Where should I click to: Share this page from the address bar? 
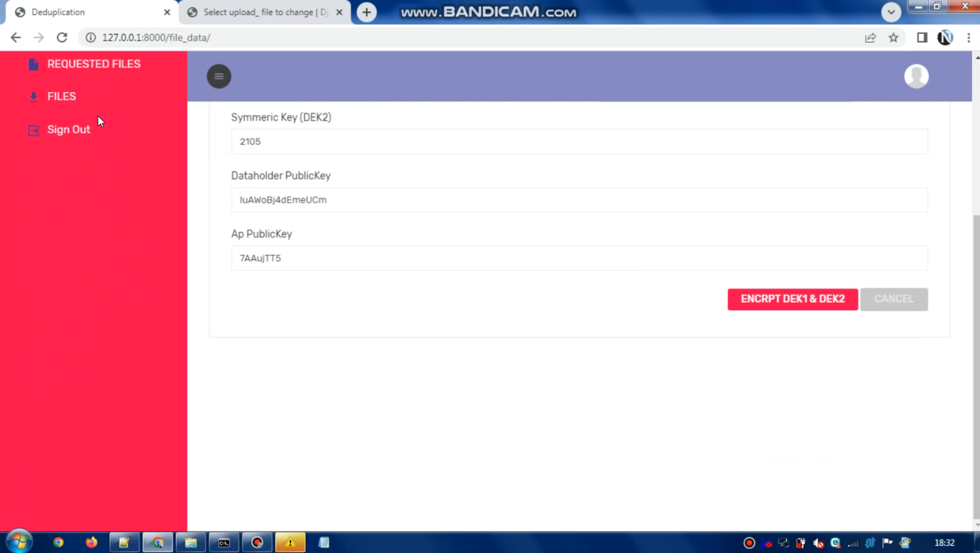[870, 38]
